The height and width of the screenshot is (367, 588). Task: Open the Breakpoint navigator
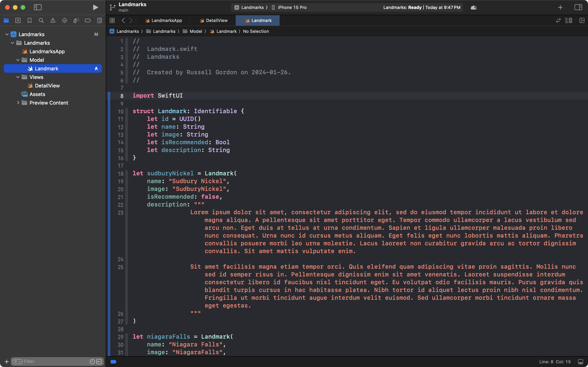click(x=88, y=20)
